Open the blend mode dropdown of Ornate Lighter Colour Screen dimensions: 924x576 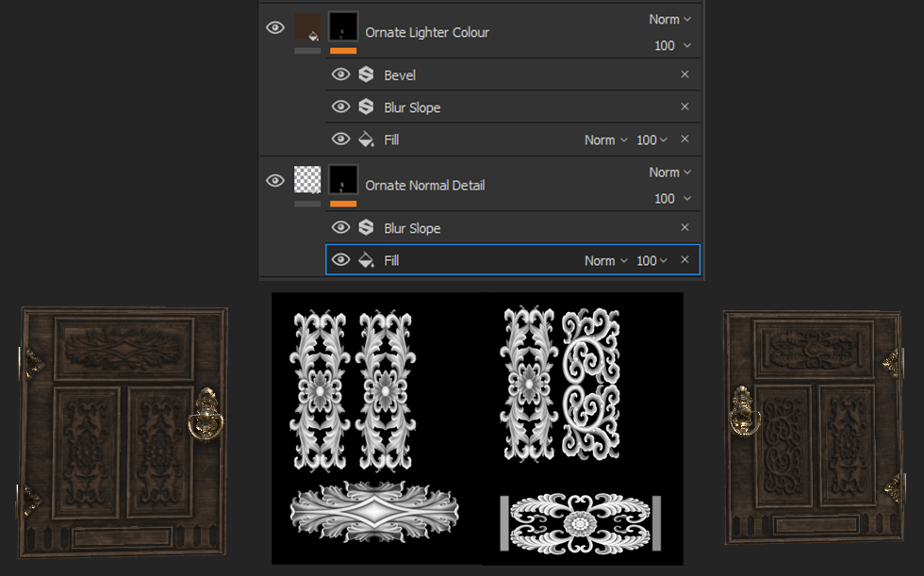pyautogui.click(x=669, y=20)
